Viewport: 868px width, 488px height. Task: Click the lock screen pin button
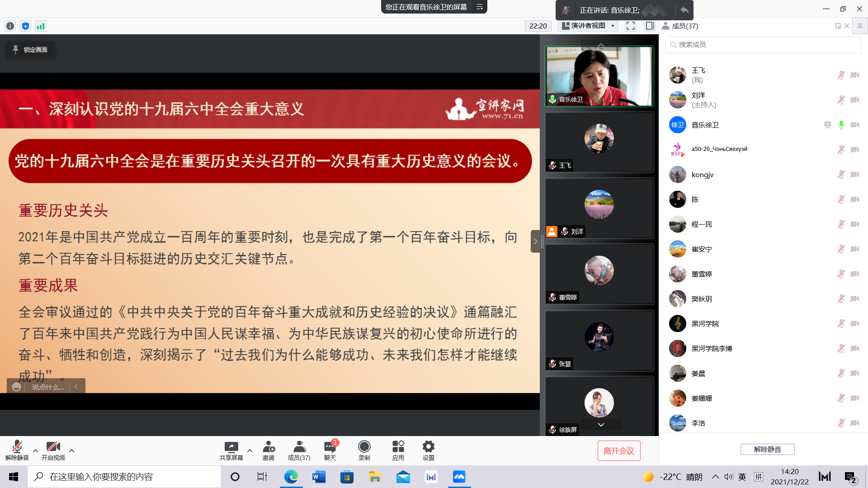(x=30, y=50)
